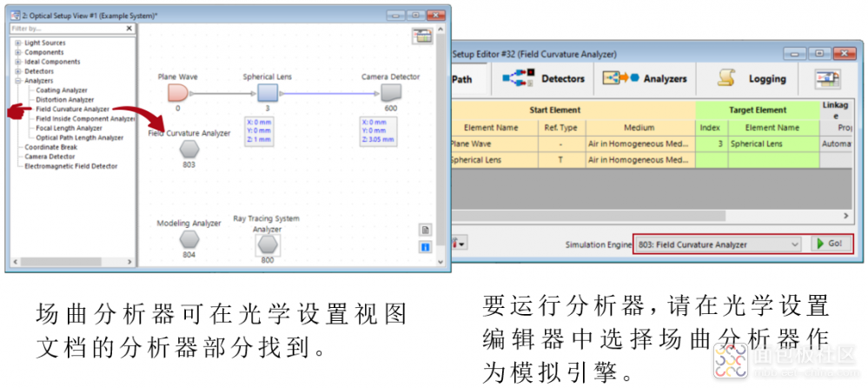Screen dimensions: 868x388
Task: Click the Air in Homogeneous Medium cell of Plane Wave row
Action: pos(639,144)
